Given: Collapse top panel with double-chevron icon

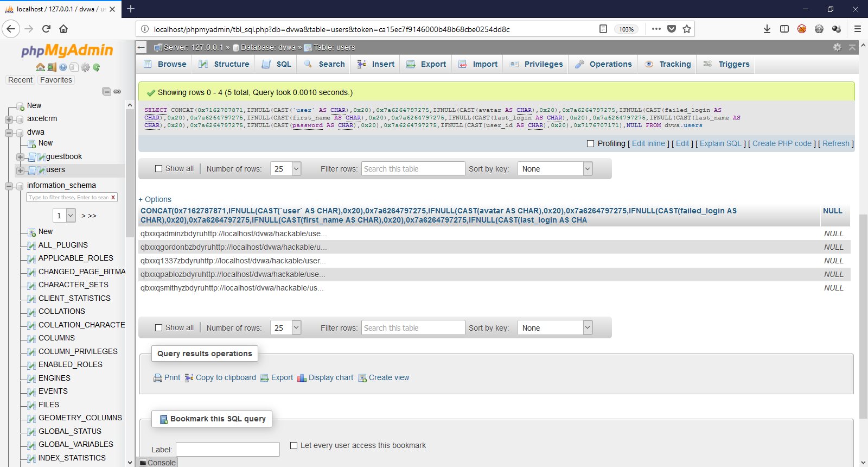Looking at the screenshot, I should pyautogui.click(x=852, y=47).
